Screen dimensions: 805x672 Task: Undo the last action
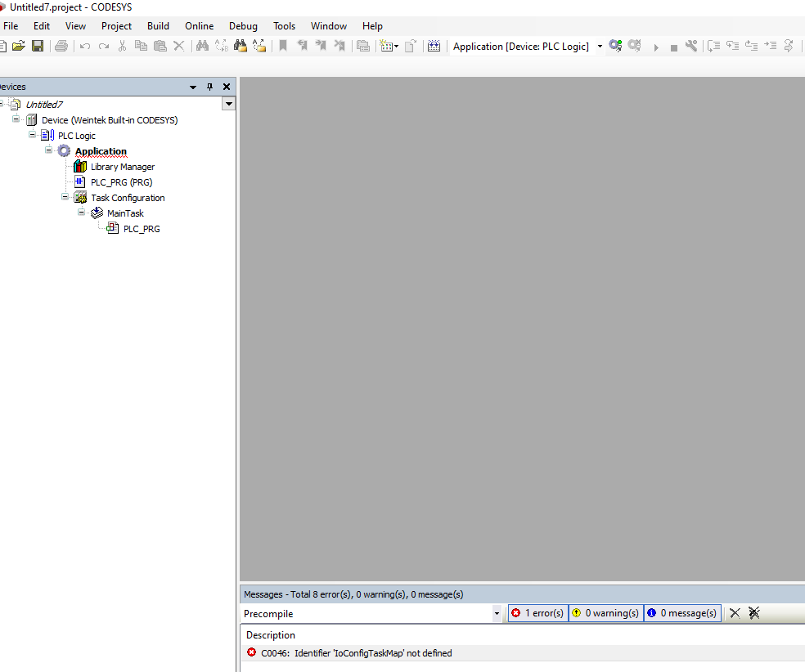[85, 46]
